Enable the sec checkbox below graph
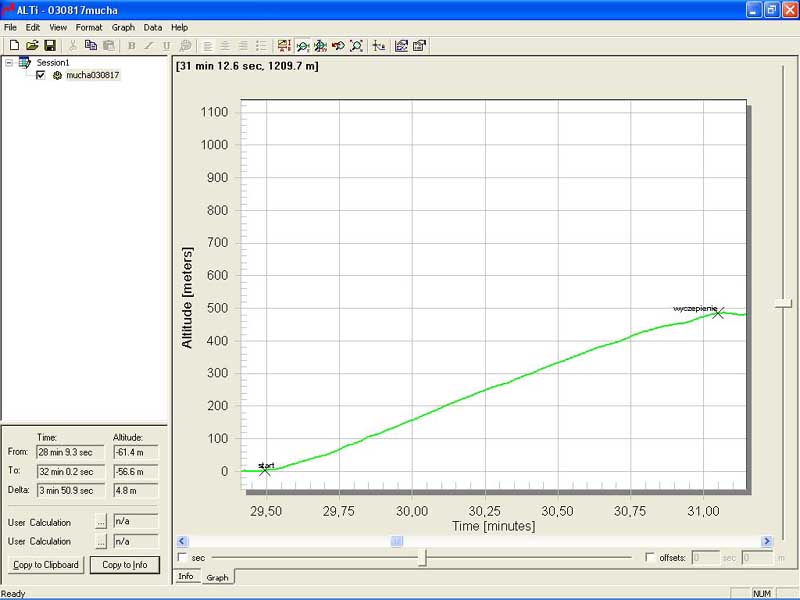Viewport: 800px width, 600px height. (182, 557)
